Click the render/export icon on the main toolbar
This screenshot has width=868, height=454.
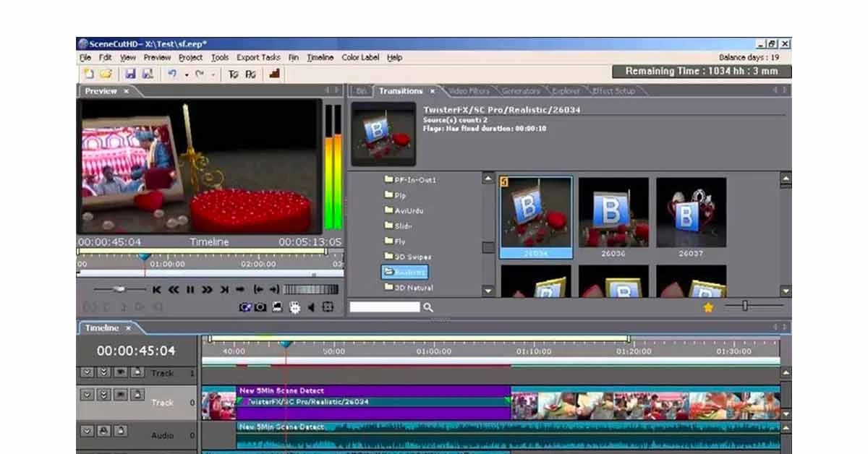pyautogui.click(x=273, y=73)
